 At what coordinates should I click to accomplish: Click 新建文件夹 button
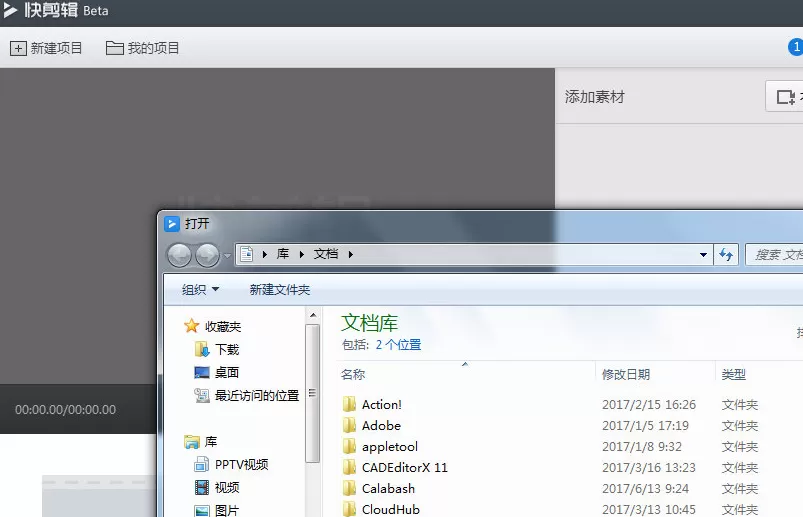point(280,290)
